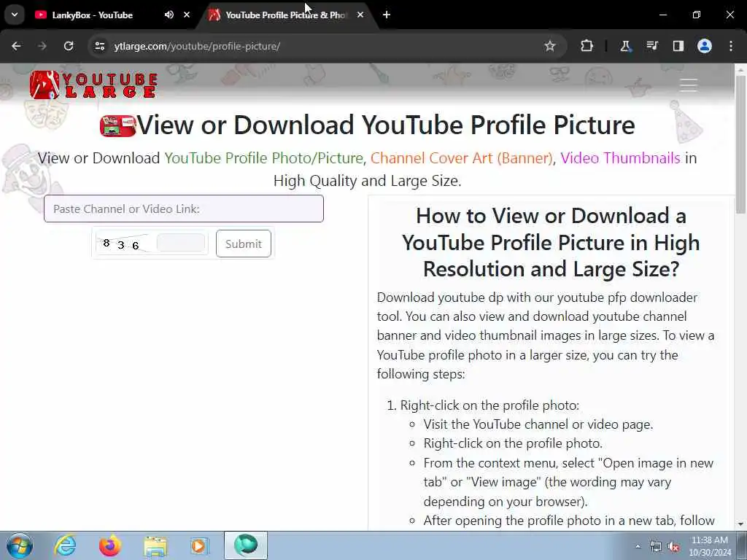The height and width of the screenshot is (560, 747).
Task: Click the scrollbar down arrow
Action: (740, 524)
